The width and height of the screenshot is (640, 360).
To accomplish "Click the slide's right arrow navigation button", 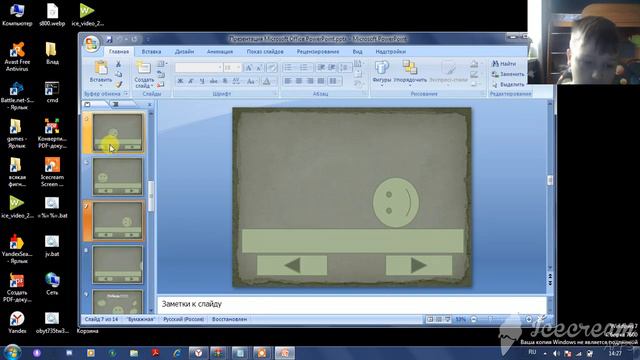I will coord(419,265).
